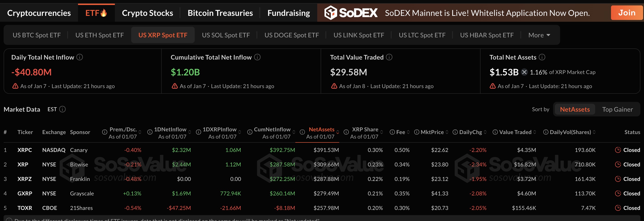
Task: Sort by DailyChg column arrows
Action: tap(485, 132)
